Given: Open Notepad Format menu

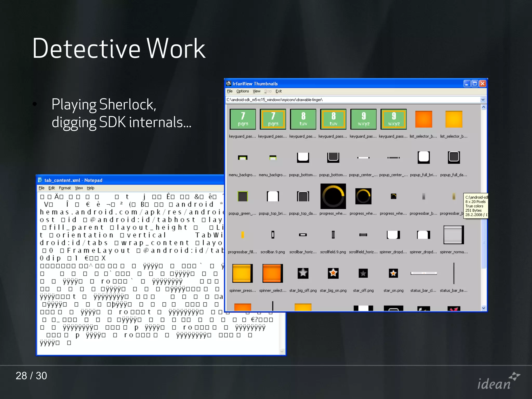Looking at the screenshot, I should (x=65, y=188).
